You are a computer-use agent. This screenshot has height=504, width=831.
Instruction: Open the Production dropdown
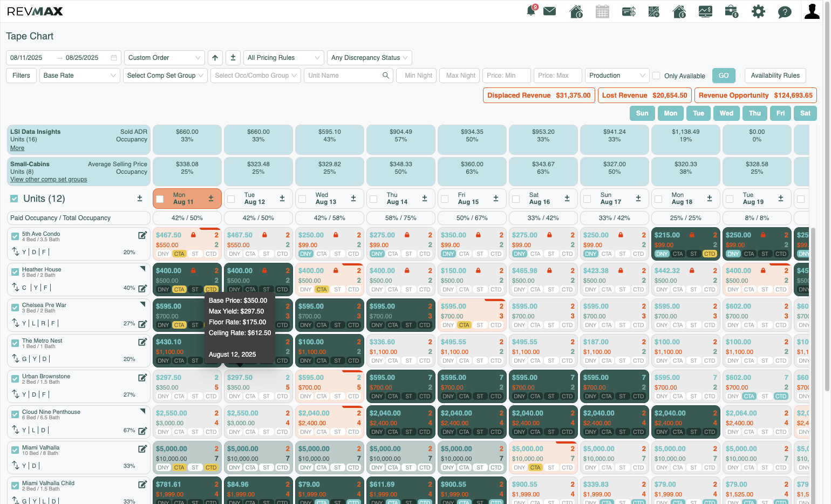click(x=617, y=76)
